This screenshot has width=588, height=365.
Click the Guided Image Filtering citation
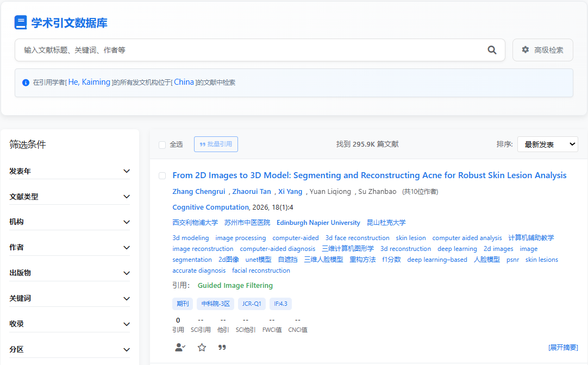235,285
